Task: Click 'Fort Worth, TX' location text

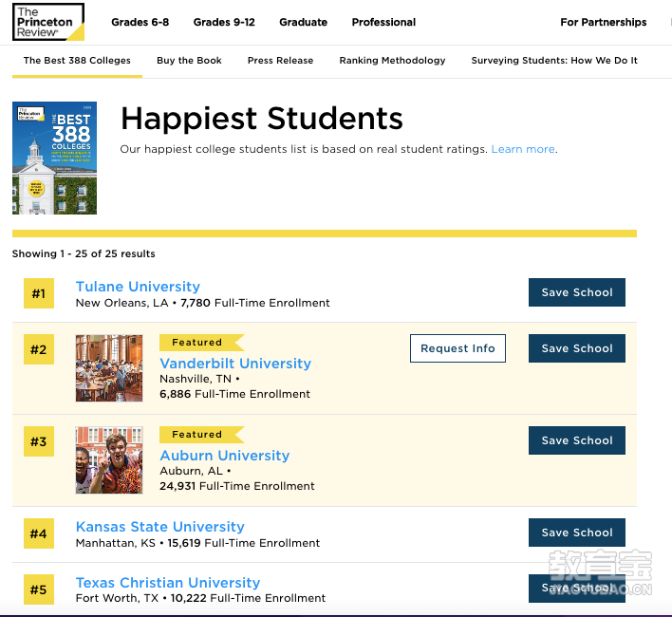Action: pyautogui.click(x=117, y=598)
